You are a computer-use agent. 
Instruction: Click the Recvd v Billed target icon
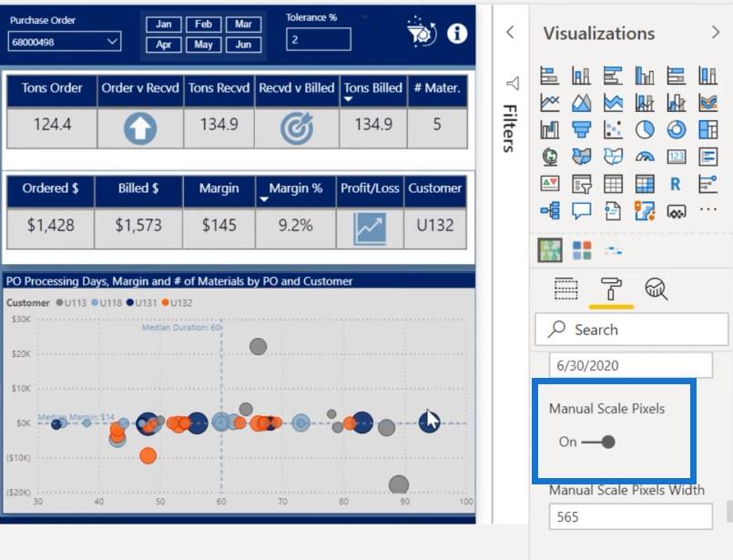[297, 128]
